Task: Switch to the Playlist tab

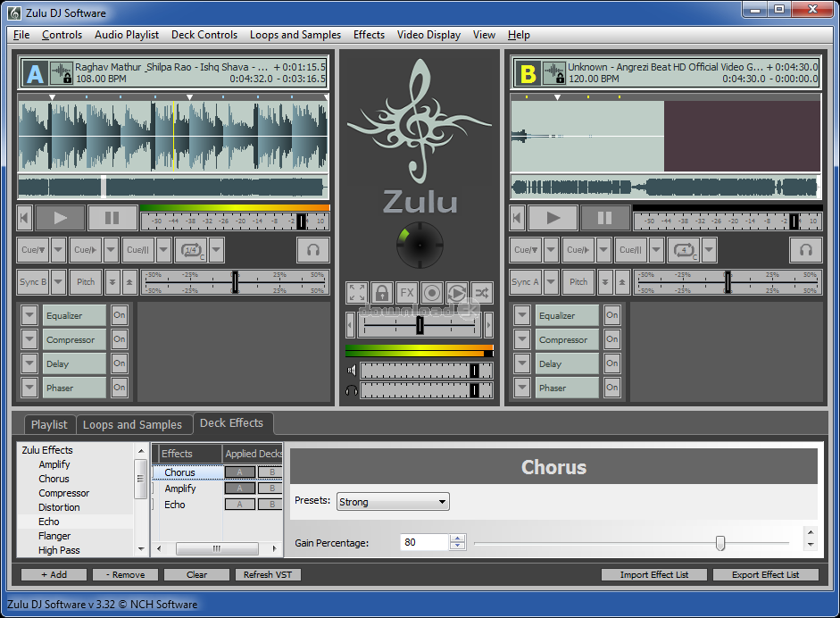Action: coord(49,424)
